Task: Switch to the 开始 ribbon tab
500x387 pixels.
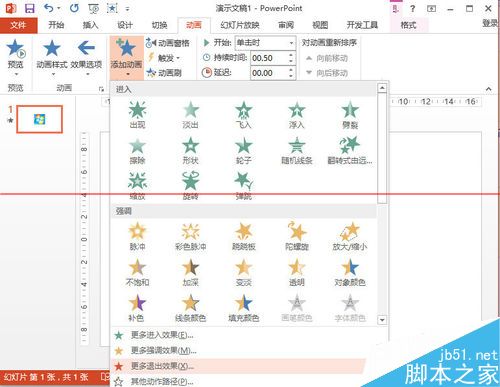Action: (56, 25)
